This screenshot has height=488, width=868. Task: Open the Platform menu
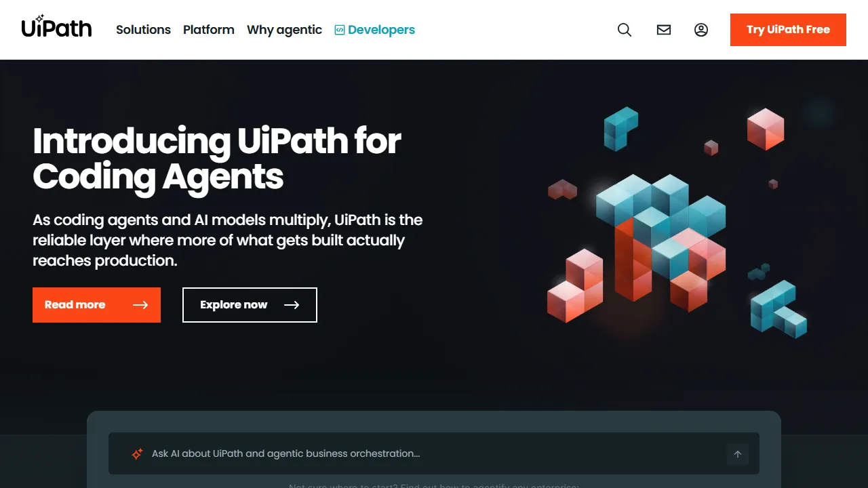pos(209,30)
